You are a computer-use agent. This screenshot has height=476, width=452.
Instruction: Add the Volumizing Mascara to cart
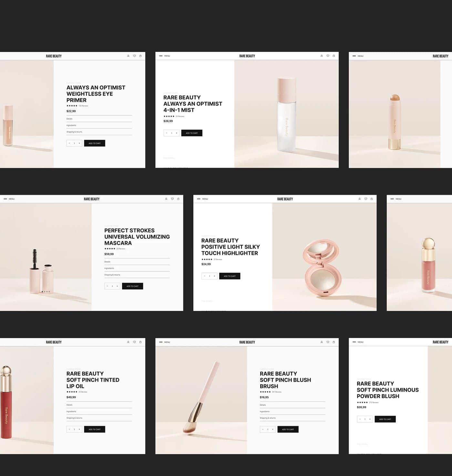[132, 286]
